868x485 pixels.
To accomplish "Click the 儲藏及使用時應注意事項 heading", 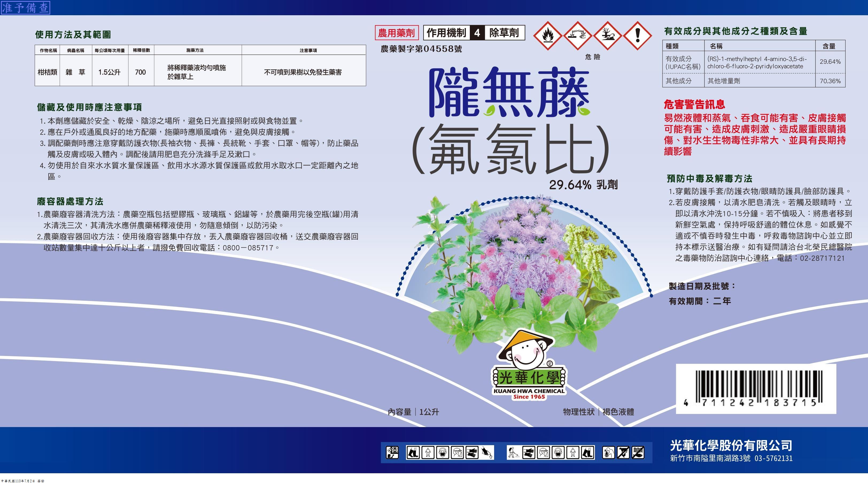I will click(x=89, y=107).
